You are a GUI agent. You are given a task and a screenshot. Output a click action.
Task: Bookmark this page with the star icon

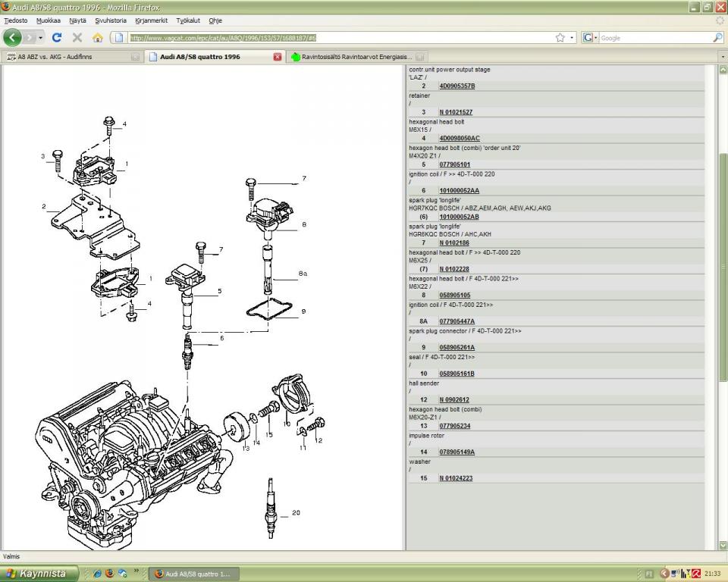click(x=560, y=37)
